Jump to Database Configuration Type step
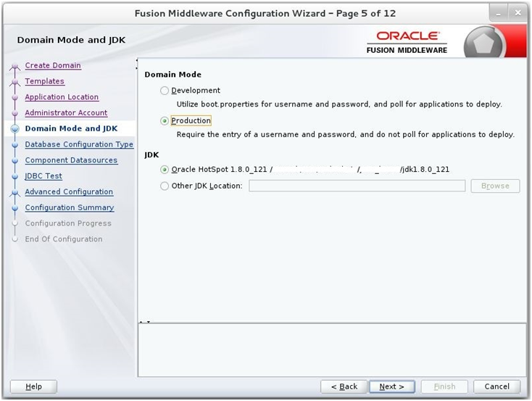532x401 pixels. [x=79, y=144]
